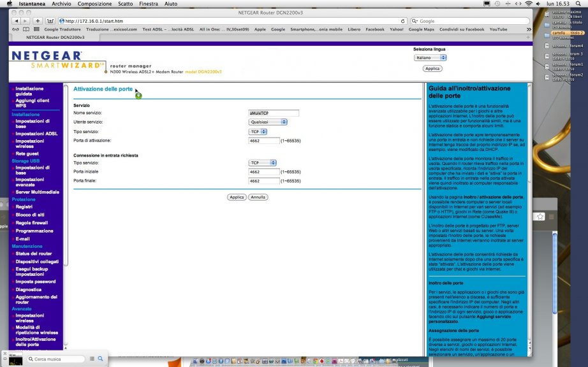Viewport: 588px width, 367px height.
Task: Select the 'volume massimo' drive icon on desktop
Action: 547,14
